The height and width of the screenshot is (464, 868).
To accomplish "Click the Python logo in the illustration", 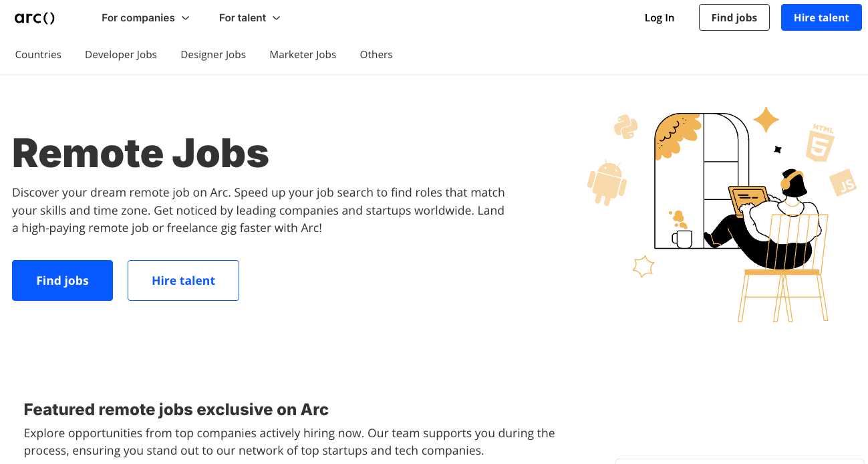I will pos(624,127).
